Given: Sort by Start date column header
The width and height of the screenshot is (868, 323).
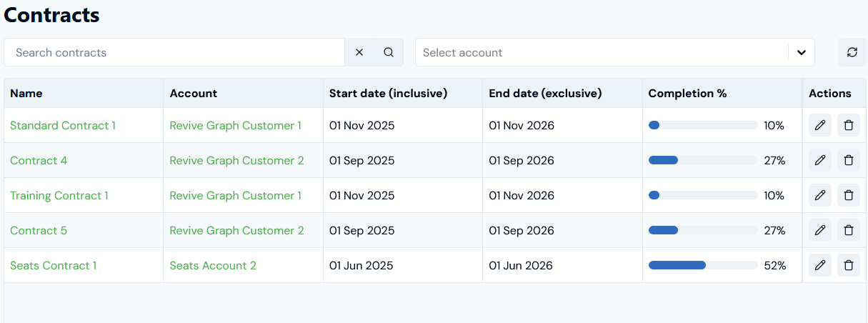Looking at the screenshot, I should click(x=388, y=94).
